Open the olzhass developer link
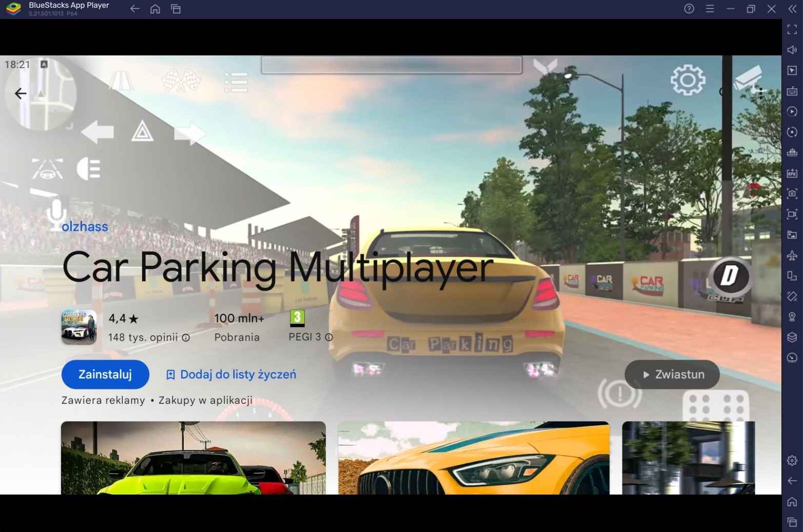The image size is (803, 532). (85, 227)
